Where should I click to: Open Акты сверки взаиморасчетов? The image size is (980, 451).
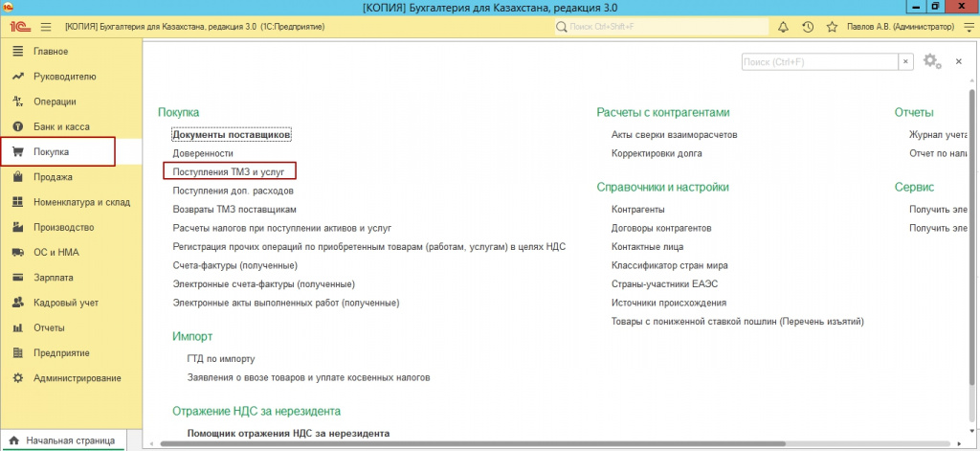[675, 134]
